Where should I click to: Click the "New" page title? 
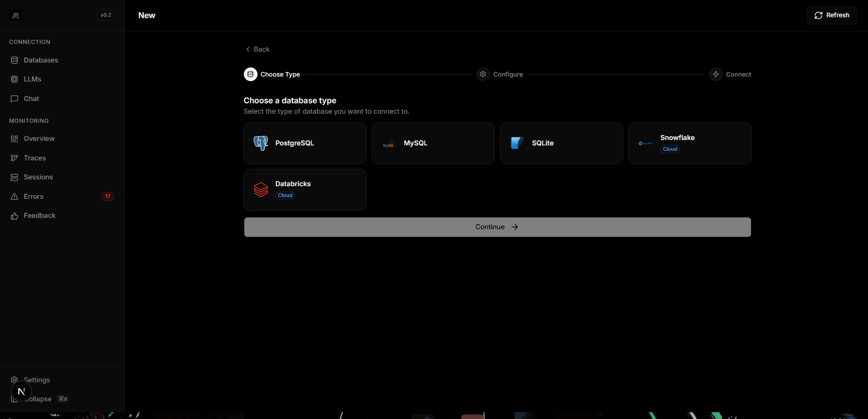(147, 15)
